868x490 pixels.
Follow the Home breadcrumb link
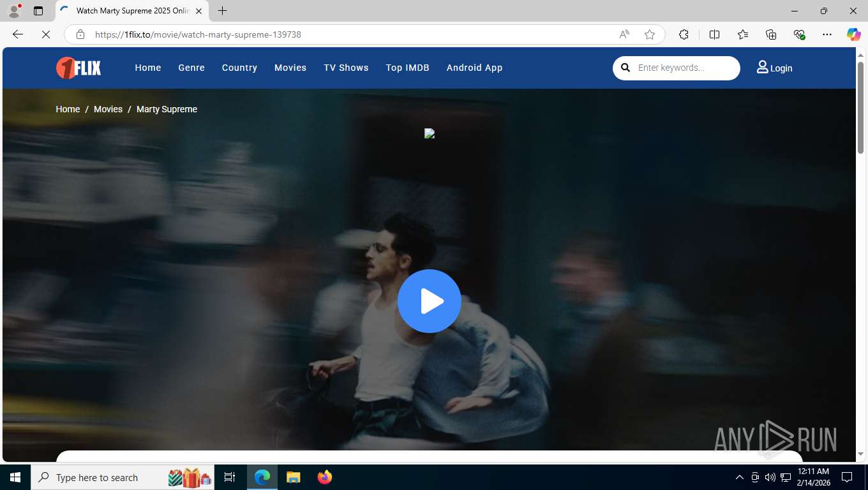pos(68,109)
